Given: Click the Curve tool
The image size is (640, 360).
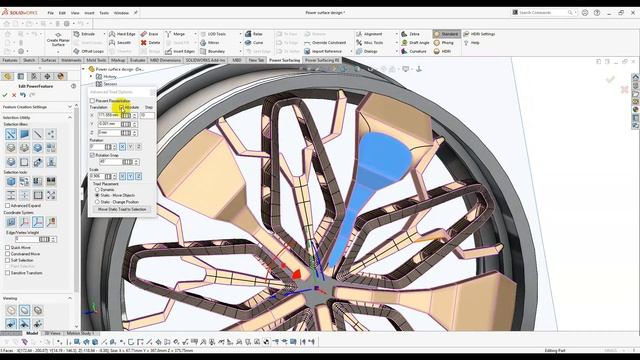Looking at the screenshot, I should (x=254, y=42).
